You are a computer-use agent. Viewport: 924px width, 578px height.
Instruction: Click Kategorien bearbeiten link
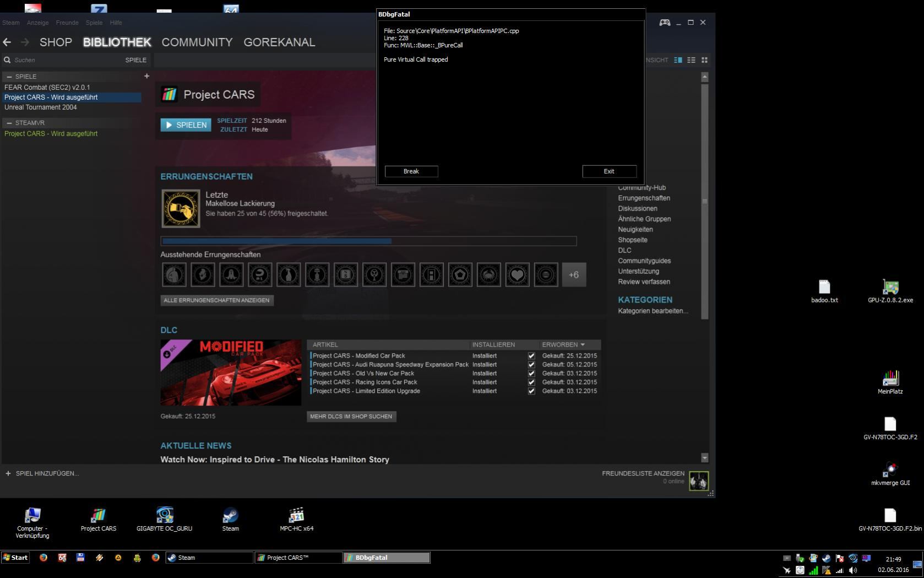click(653, 311)
